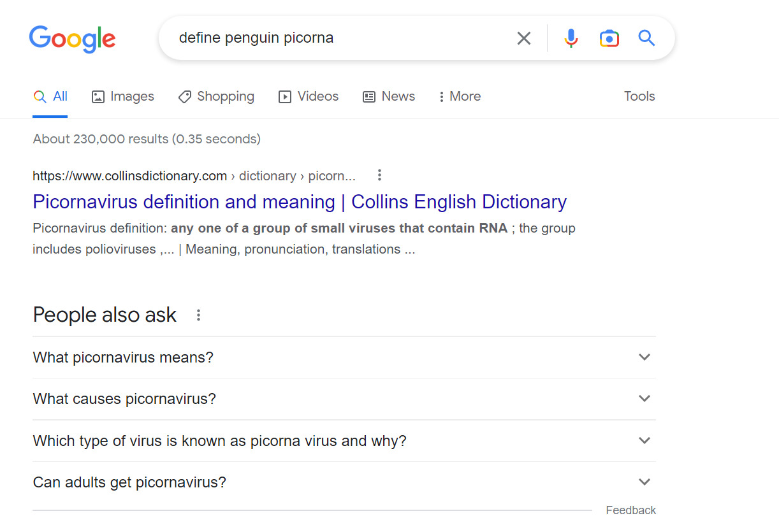Image resolution: width=779 pixels, height=532 pixels.
Task: Click the Tools button
Action: (x=639, y=96)
